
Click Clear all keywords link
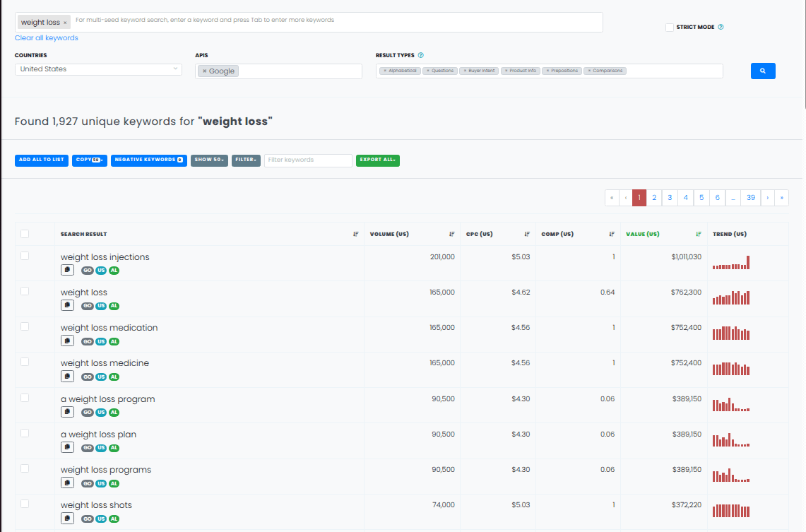point(46,38)
